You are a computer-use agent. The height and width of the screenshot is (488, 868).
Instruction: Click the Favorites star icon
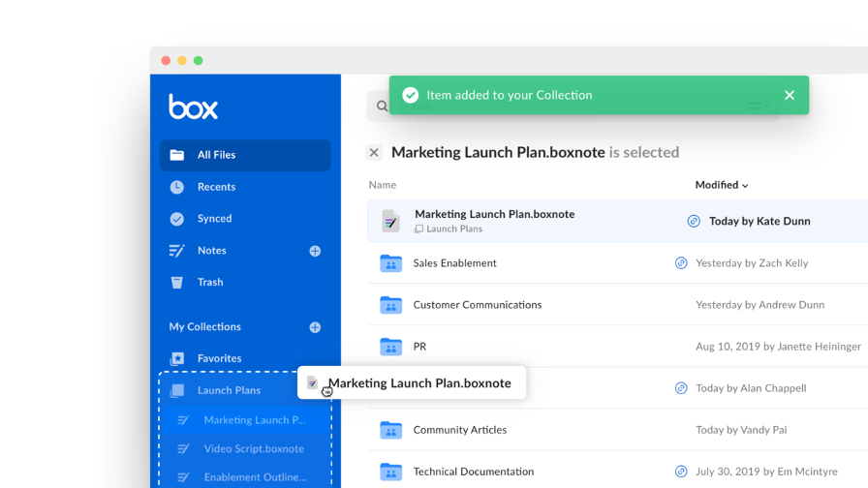pyautogui.click(x=177, y=358)
